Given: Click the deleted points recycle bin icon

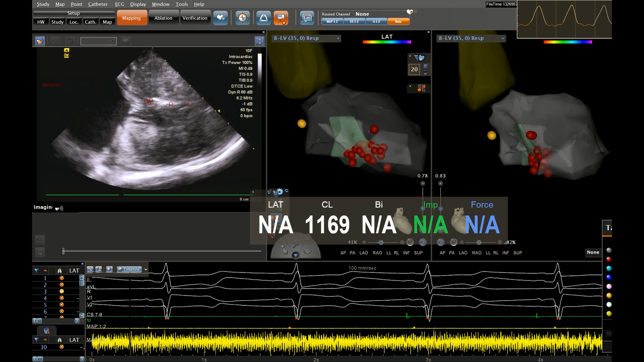Looking at the screenshot, I should [47, 331].
